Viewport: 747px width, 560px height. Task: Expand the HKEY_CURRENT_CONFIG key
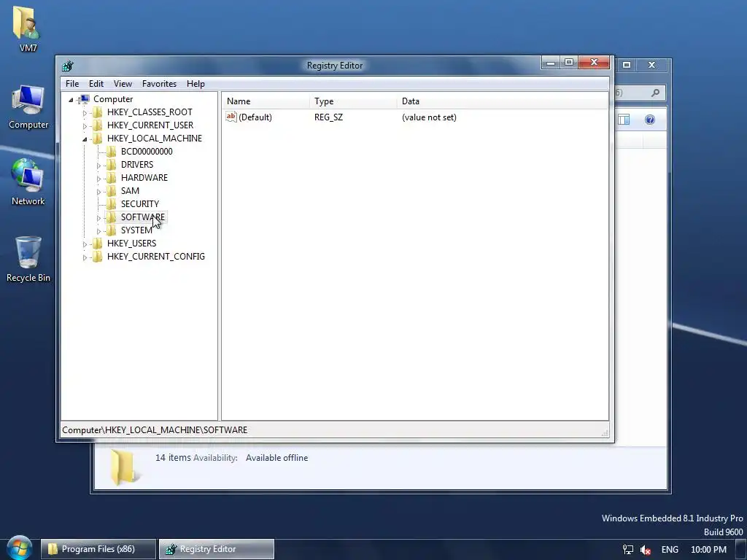point(85,257)
